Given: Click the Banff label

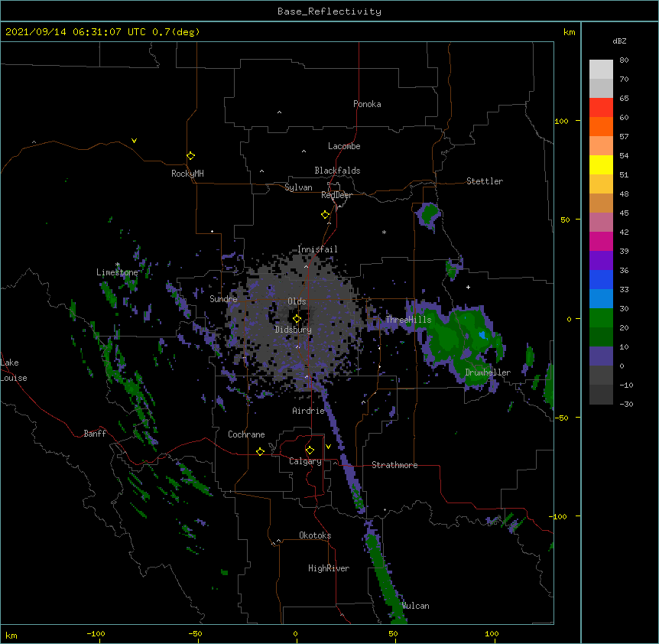Looking at the screenshot, I should (95, 434).
